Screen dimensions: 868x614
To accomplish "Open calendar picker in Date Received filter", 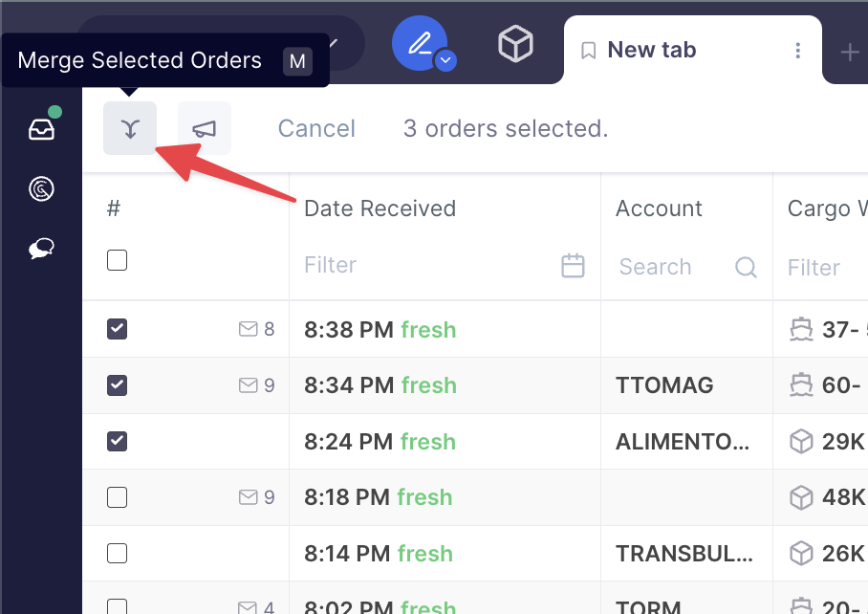I will point(573,266).
